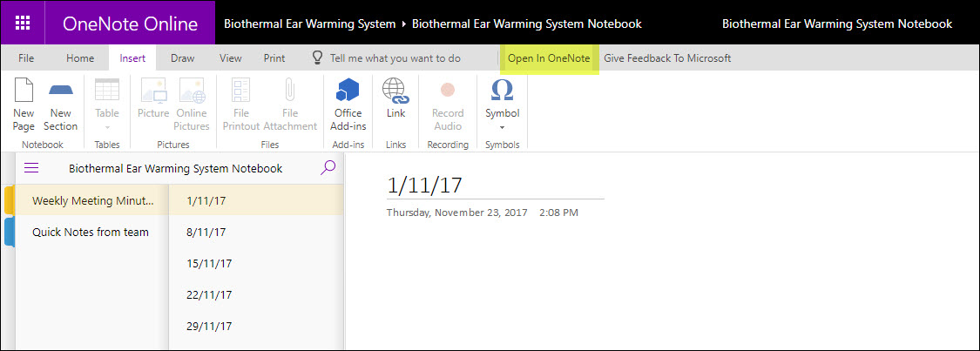Select Quick Notes from team section
The image size is (980, 351).
tap(92, 233)
